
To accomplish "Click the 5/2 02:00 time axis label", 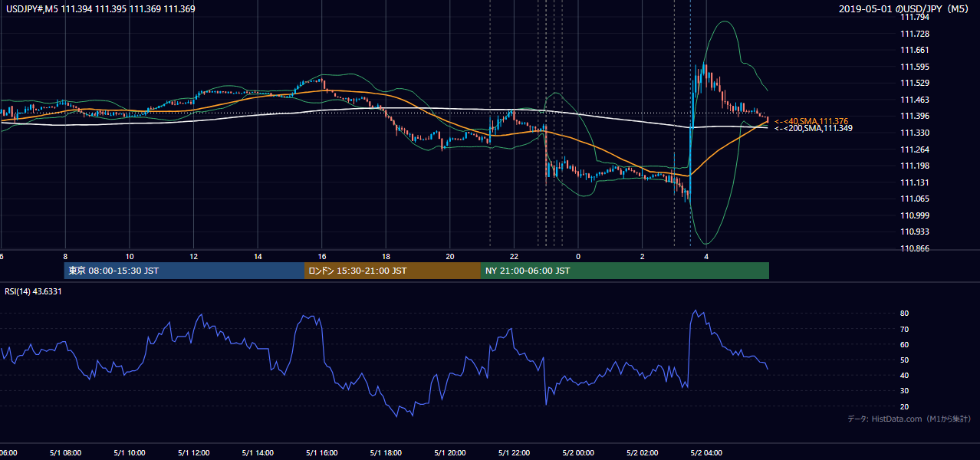I will [x=642, y=453].
